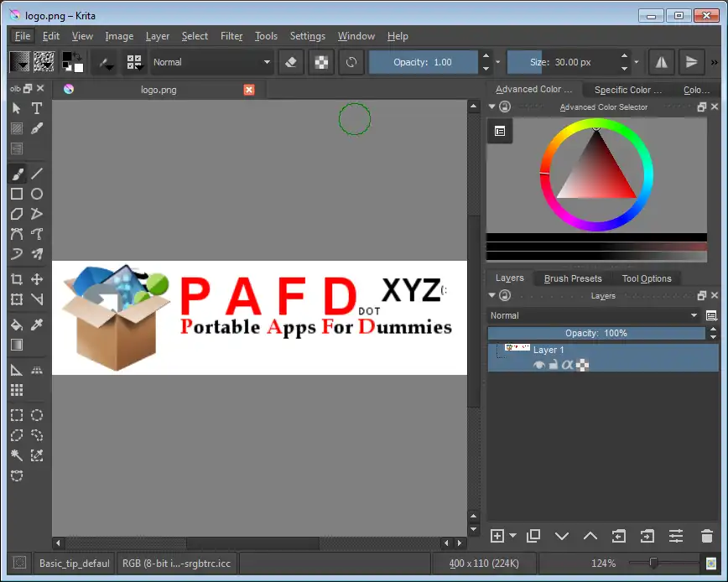This screenshot has height=582, width=728.
Task: Select the Bezier Curve tool
Action: click(x=17, y=234)
